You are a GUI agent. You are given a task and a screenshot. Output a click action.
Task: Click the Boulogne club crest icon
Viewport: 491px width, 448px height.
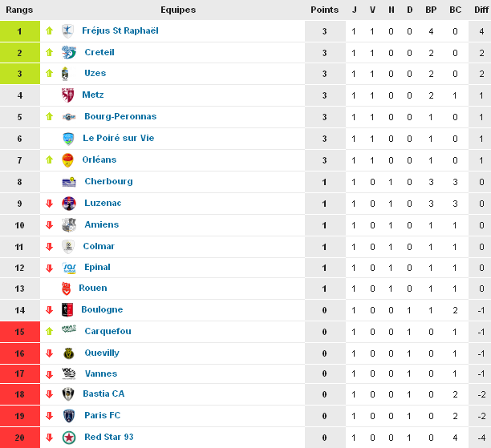tap(67, 310)
